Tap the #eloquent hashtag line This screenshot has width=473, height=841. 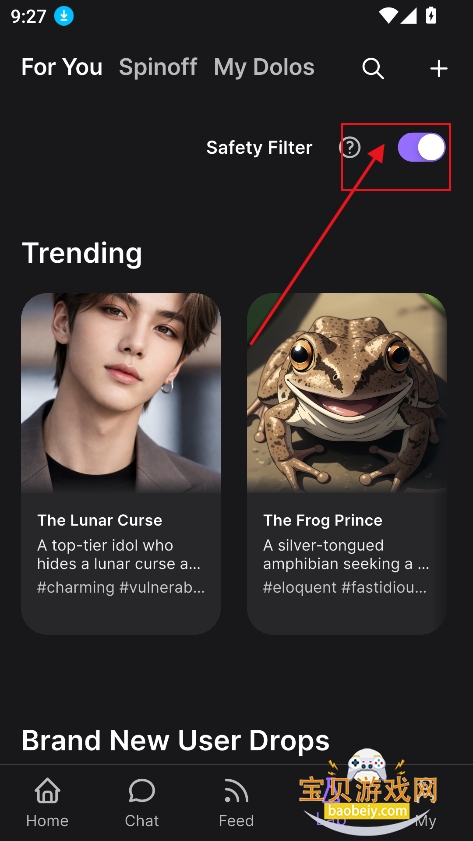(x=345, y=588)
